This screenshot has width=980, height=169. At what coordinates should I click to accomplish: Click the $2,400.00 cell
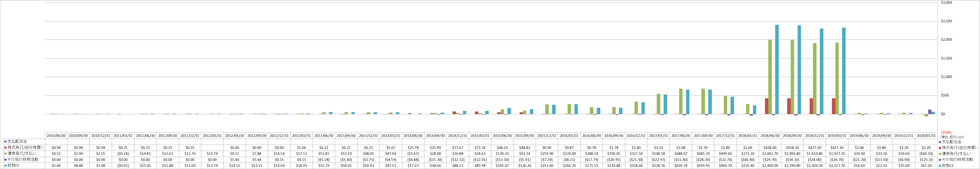[x=770, y=166]
